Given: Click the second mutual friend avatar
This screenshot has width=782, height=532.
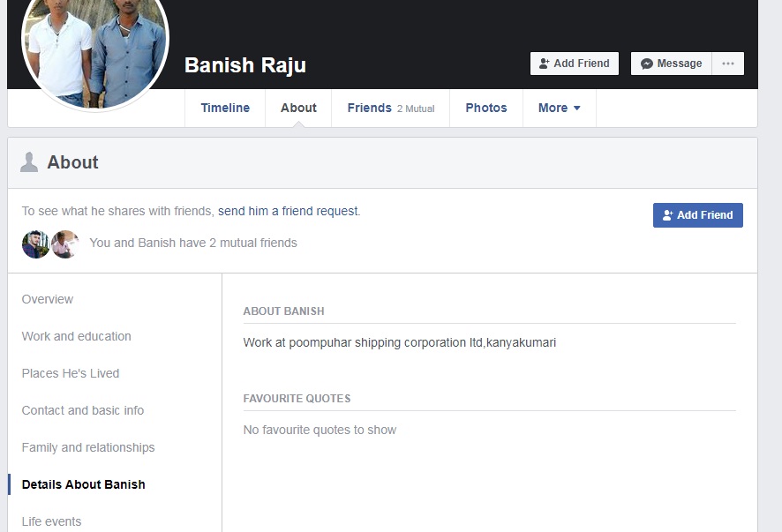Looking at the screenshot, I should [x=64, y=244].
